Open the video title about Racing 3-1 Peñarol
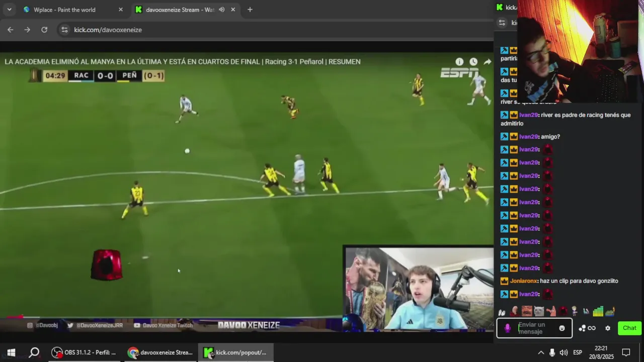This screenshot has width=644, height=362. 183,61
